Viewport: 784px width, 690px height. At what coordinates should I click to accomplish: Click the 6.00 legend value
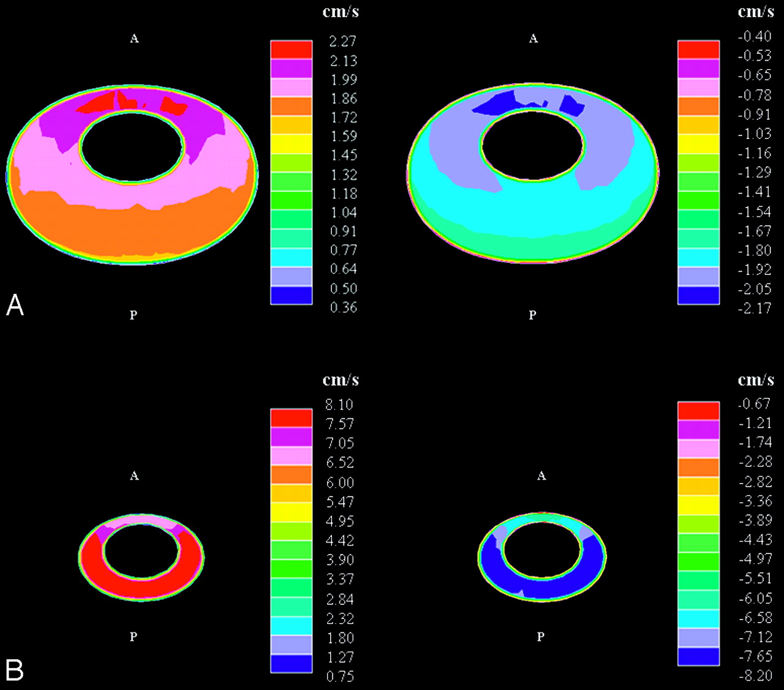[340, 482]
